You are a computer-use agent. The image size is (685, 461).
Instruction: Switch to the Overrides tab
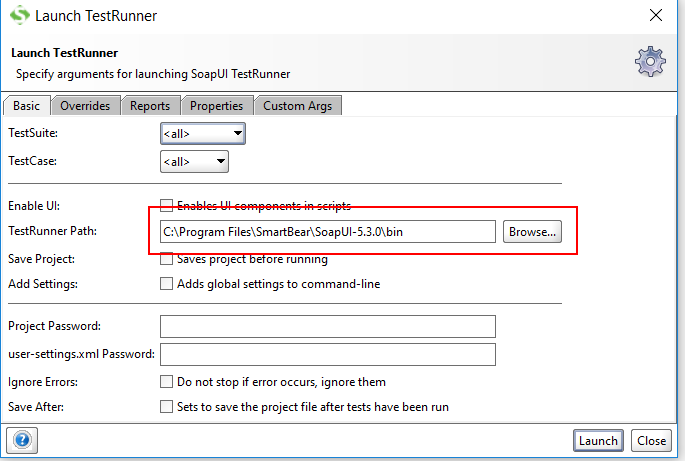[85, 106]
